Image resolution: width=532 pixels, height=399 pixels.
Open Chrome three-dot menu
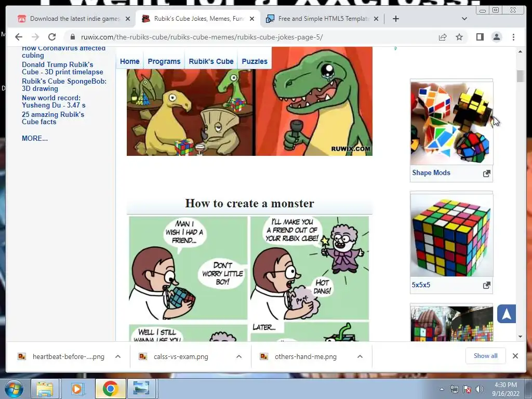coord(513,37)
